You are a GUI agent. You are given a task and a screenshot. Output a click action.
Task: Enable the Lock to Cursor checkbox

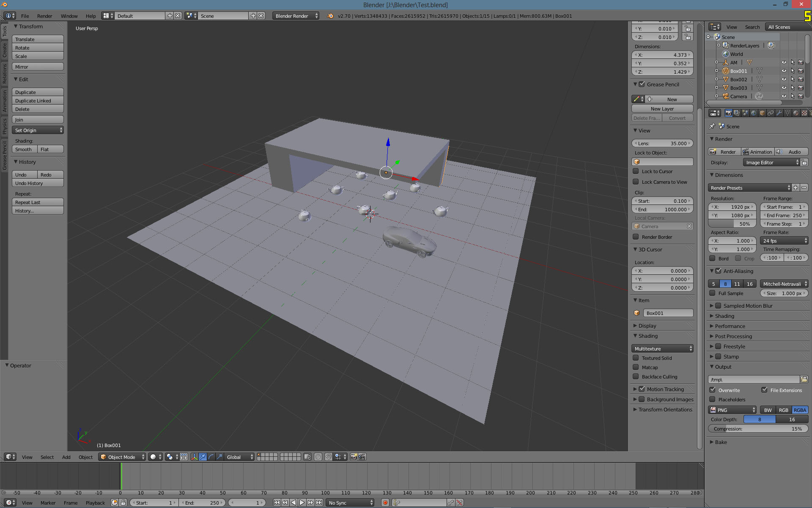click(x=636, y=171)
